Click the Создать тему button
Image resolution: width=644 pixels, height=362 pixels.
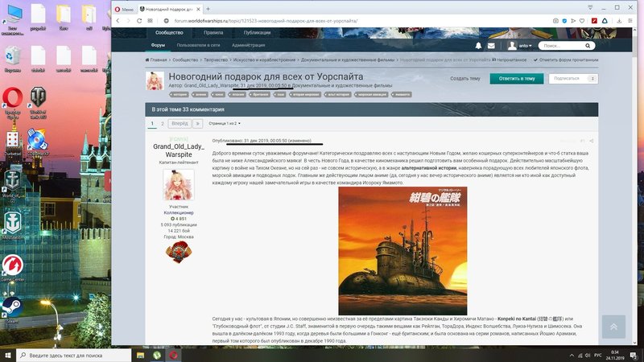[465, 78]
